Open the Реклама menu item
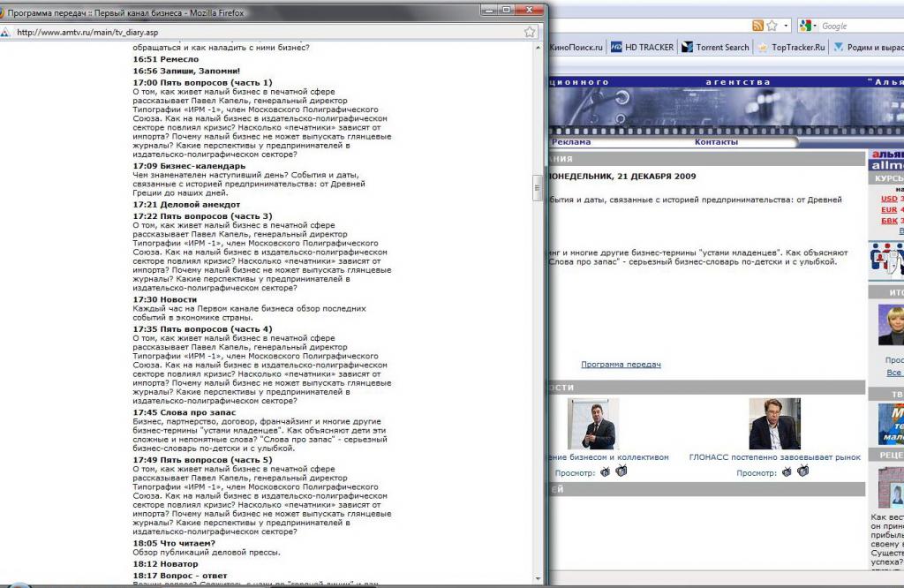904x588 pixels. [x=571, y=141]
